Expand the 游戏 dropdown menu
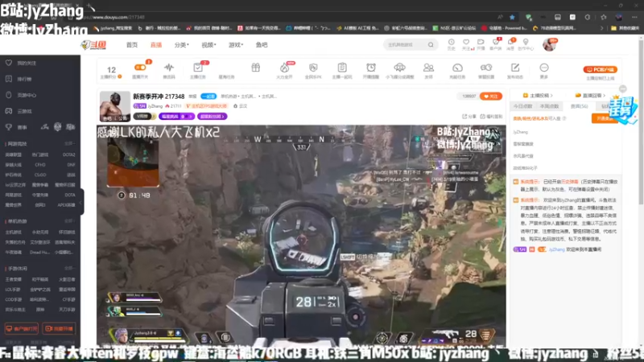The width and height of the screenshot is (644, 362). pyautogui.click(x=236, y=45)
